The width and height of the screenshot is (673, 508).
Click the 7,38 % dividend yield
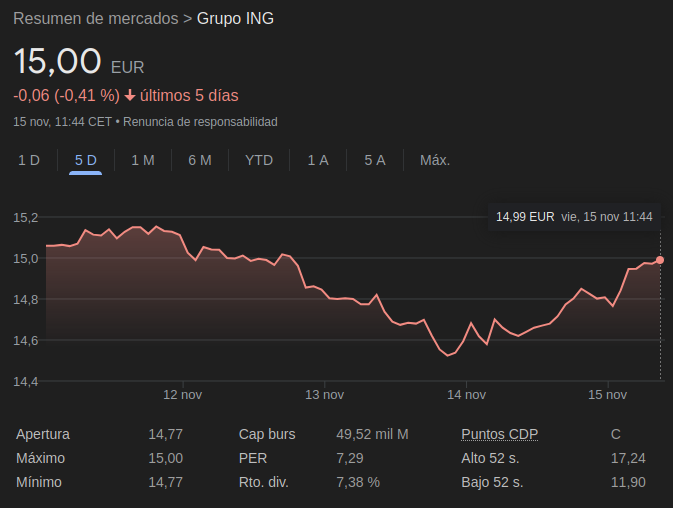(358, 482)
